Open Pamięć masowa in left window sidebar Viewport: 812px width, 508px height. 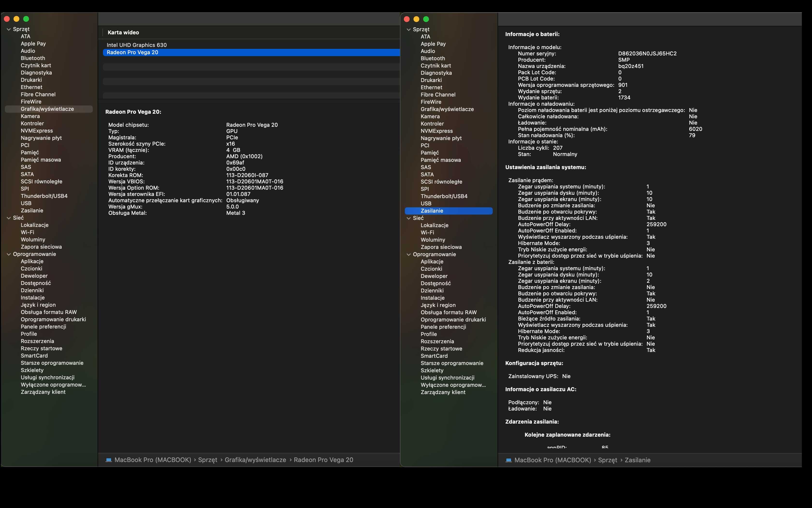click(41, 160)
